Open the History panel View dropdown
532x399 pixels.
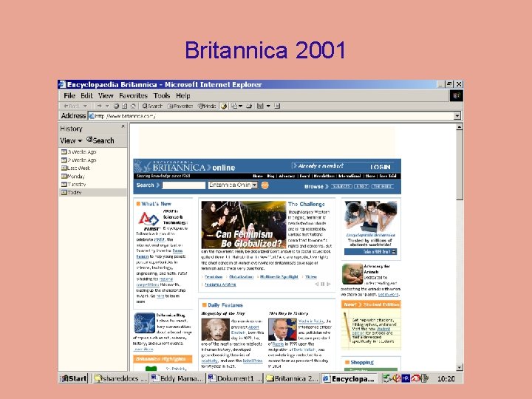pos(71,140)
